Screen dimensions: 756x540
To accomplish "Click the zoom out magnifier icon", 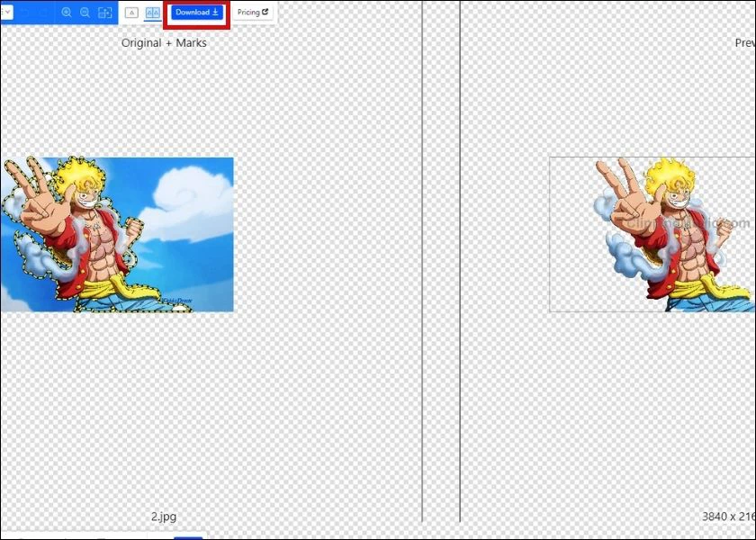I will pos(85,13).
